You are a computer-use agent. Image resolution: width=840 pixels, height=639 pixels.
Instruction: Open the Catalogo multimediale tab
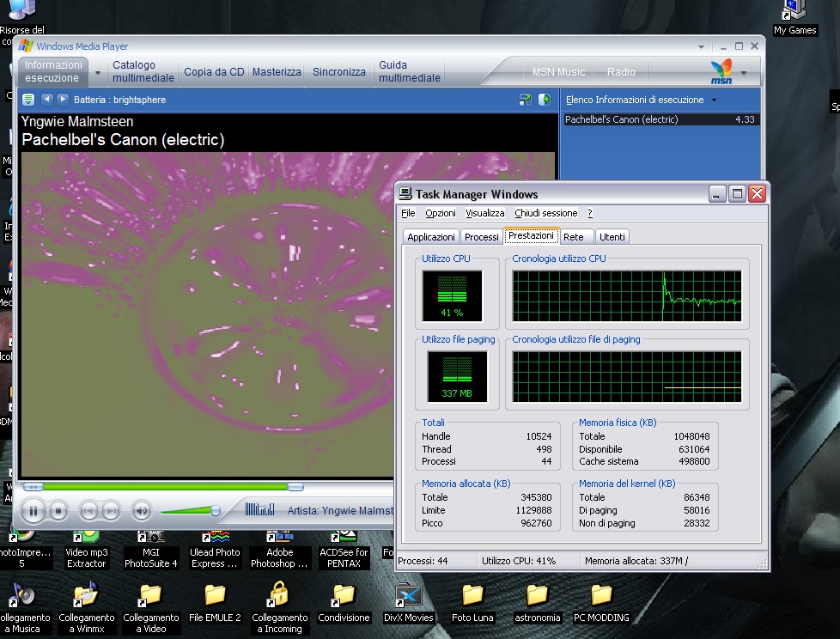[143, 71]
